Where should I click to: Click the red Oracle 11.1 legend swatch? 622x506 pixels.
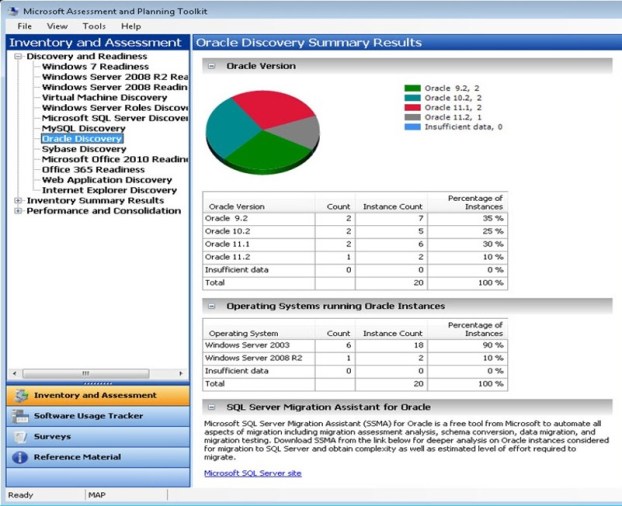412,107
